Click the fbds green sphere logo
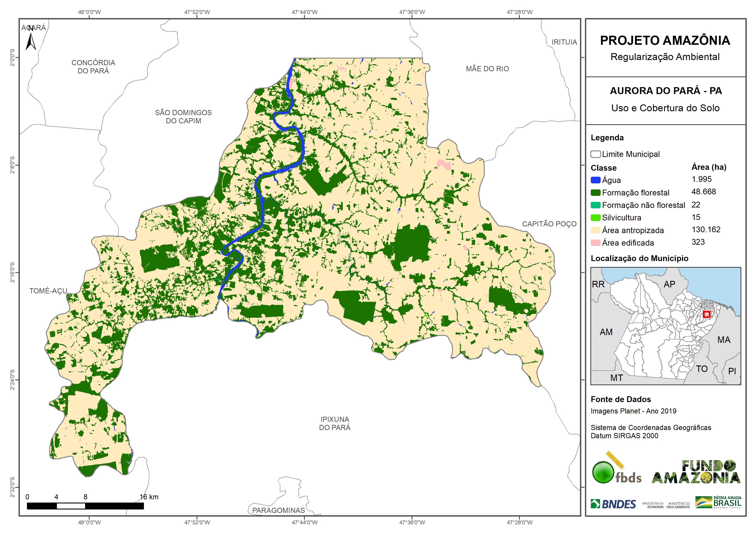Viewport: 756px width, 534px height. click(603, 472)
